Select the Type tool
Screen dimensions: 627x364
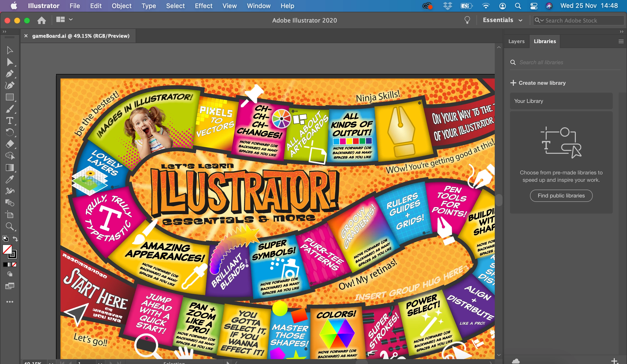click(x=10, y=121)
